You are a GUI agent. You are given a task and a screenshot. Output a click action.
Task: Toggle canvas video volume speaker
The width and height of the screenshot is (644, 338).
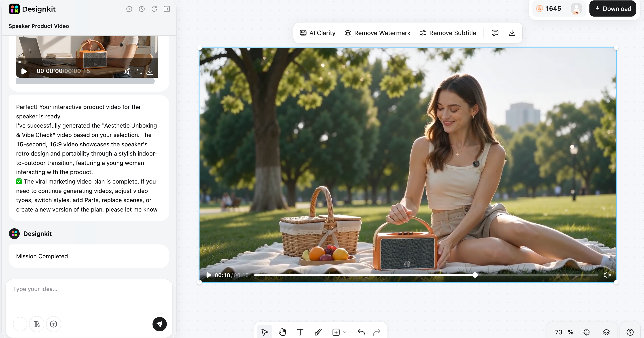tap(607, 275)
